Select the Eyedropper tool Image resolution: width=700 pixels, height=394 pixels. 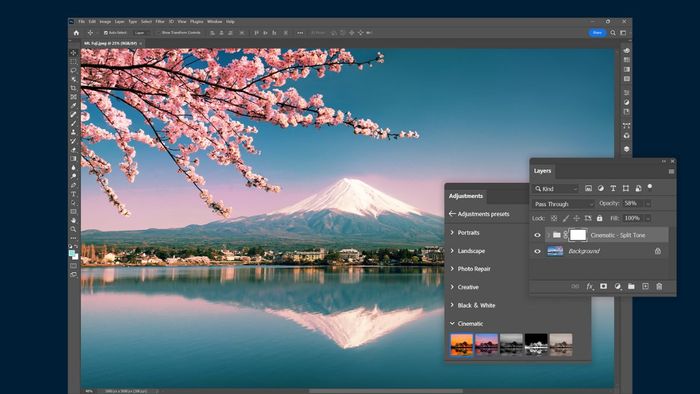click(74, 105)
